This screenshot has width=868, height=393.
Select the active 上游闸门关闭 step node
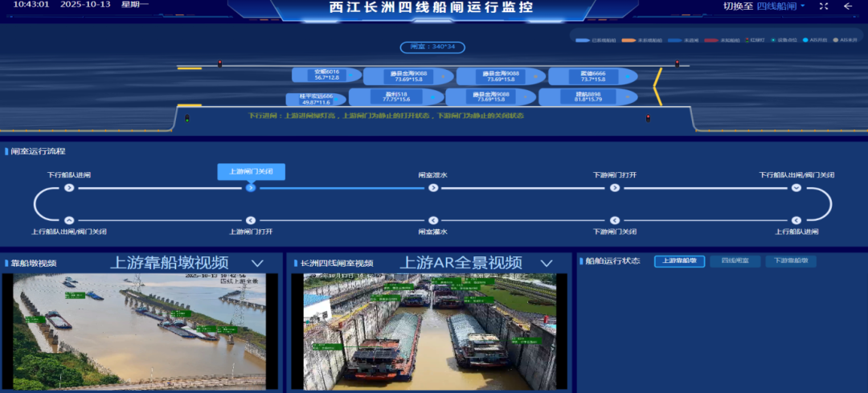[251, 188]
